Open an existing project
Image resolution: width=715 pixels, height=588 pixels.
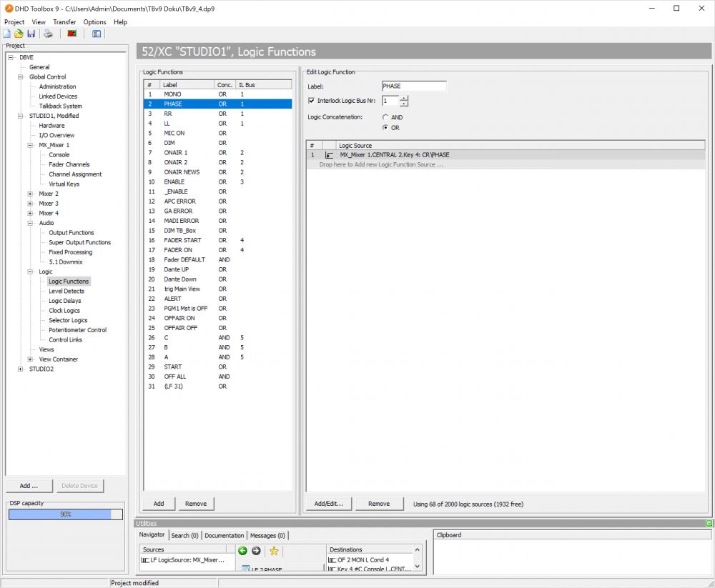19,34
